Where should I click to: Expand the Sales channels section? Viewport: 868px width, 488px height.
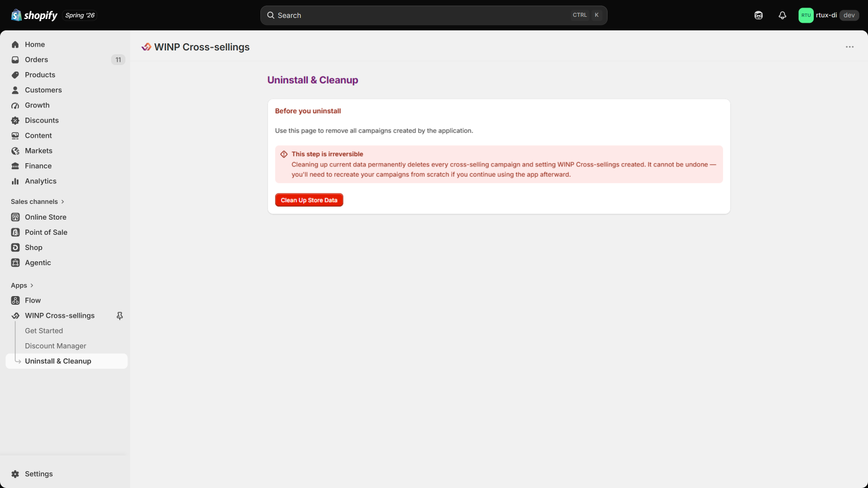tap(37, 202)
